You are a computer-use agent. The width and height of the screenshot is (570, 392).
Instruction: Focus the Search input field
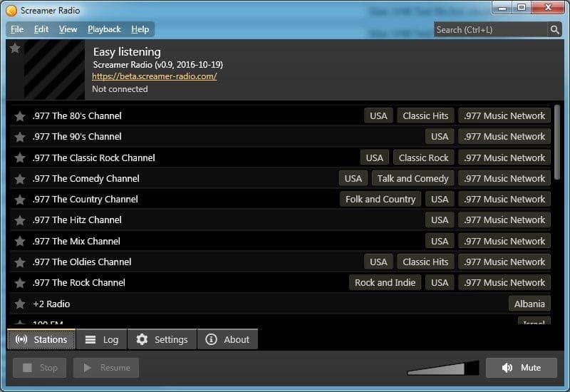(490, 29)
